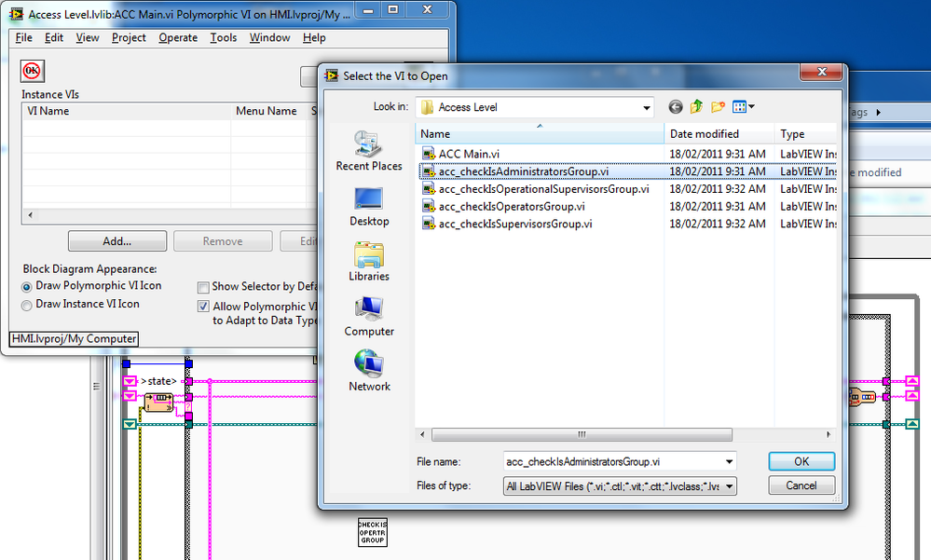The width and height of the screenshot is (931, 560).
Task: Confirm selection with the OK button
Action: point(801,461)
